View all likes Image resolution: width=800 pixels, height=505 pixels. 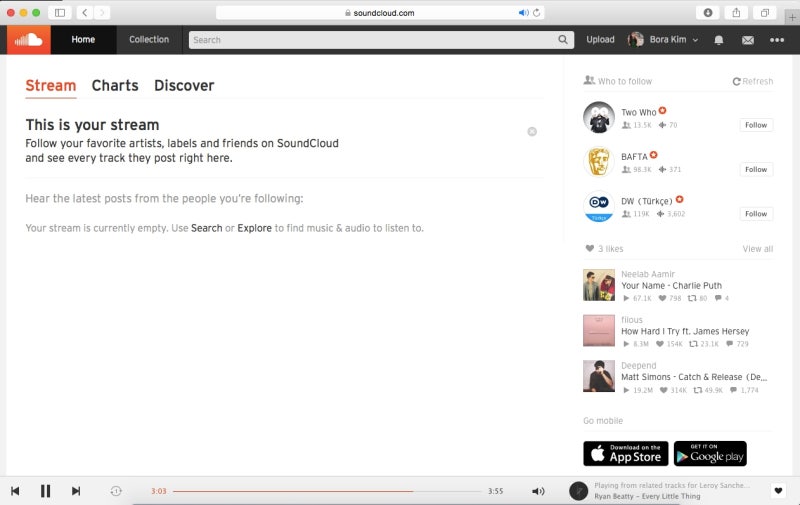(758, 248)
